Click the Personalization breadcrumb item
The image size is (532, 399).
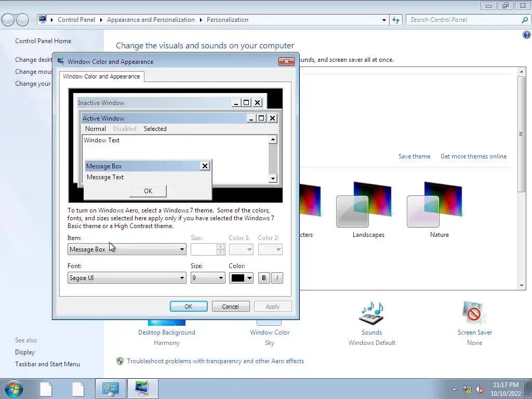tap(228, 20)
